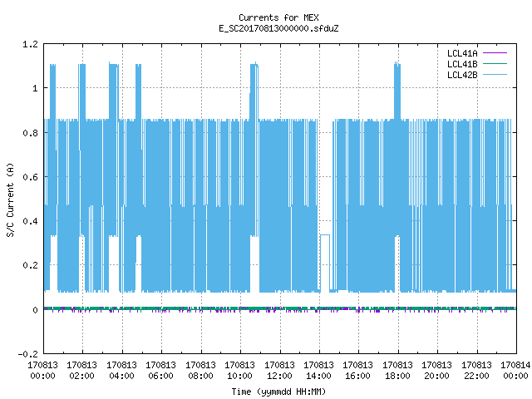Click the blue LCL42B legend line

495,75
